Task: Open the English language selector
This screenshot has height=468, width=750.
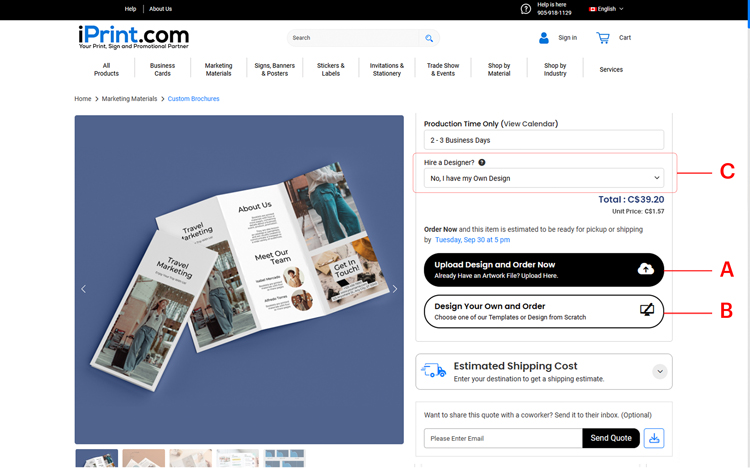Action: click(x=606, y=9)
